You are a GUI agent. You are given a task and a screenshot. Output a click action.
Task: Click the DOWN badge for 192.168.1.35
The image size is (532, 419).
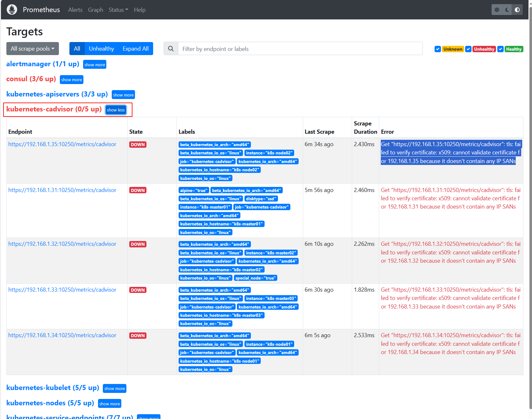[x=138, y=145]
